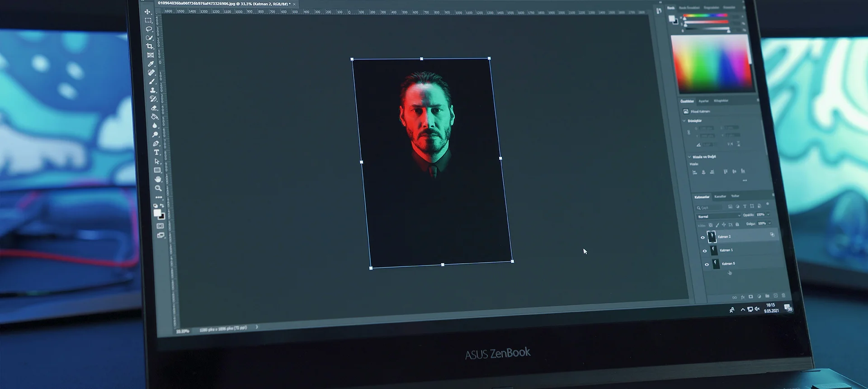The width and height of the screenshot is (868, 389).
Task: Hide the Katman 0 layer
Action: [x=707, y=264]
